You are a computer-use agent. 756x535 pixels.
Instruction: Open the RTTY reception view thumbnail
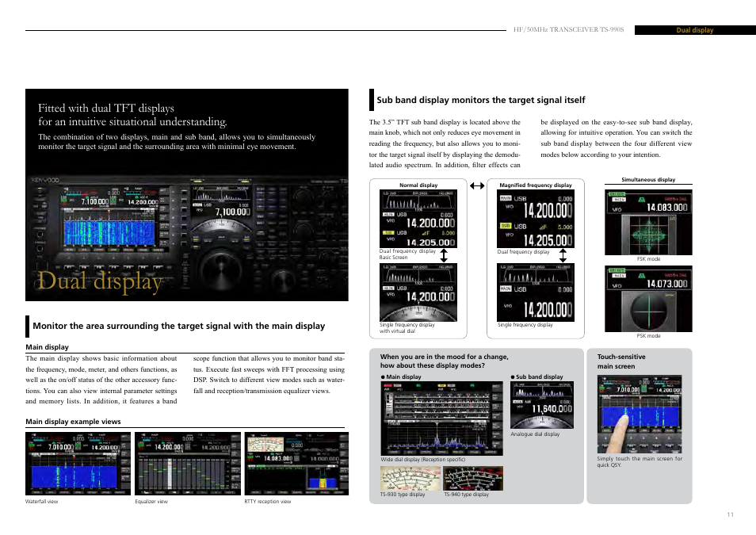pyautogui.click(x=296, y=464)
